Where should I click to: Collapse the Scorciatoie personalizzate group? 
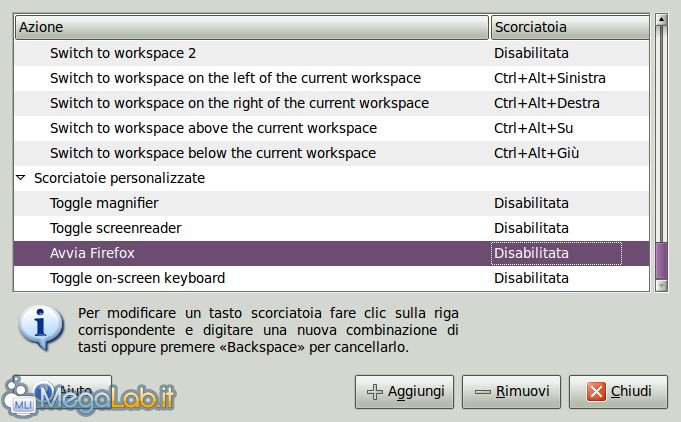click(x=22, y=178)
